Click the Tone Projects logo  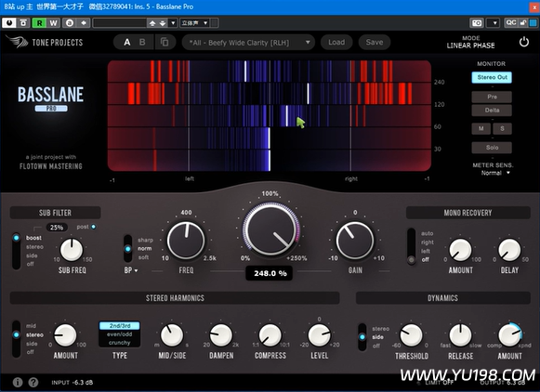coord(45,42)
